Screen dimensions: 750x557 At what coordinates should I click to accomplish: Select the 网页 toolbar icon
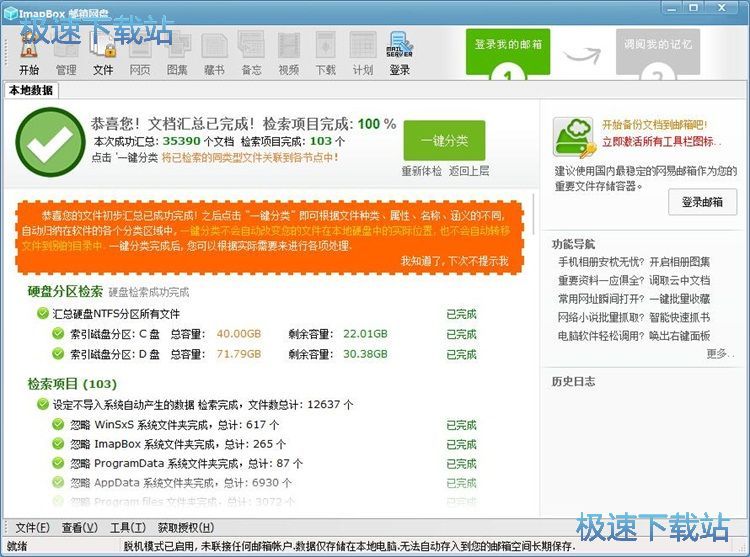(140, 54)
